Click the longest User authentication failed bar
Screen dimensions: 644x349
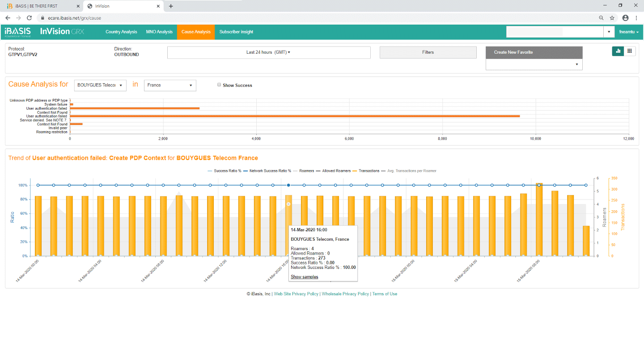[294, 116]
